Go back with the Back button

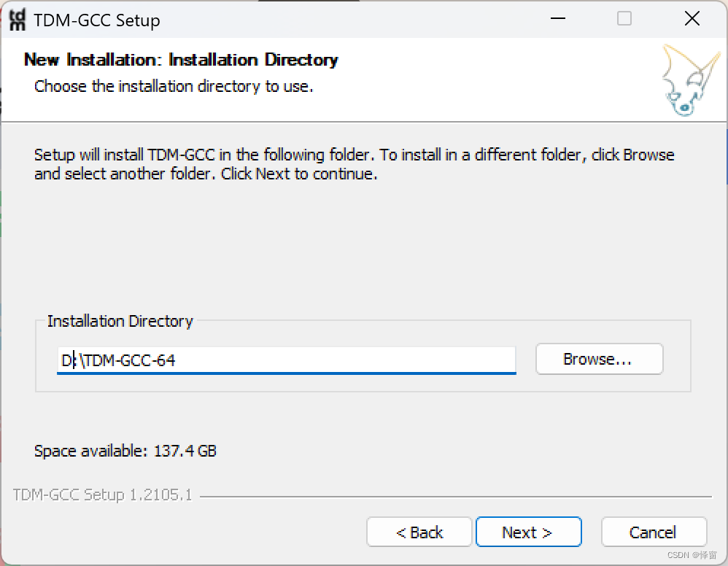419,532
